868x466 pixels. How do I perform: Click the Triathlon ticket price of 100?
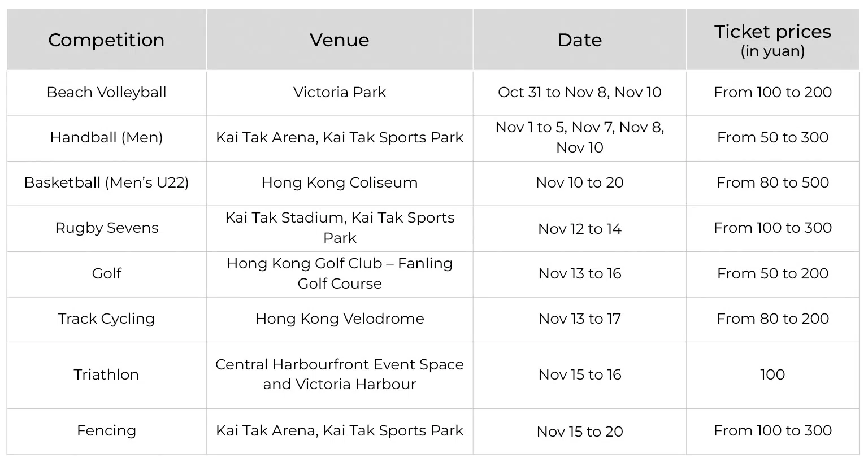coord(772,374)
